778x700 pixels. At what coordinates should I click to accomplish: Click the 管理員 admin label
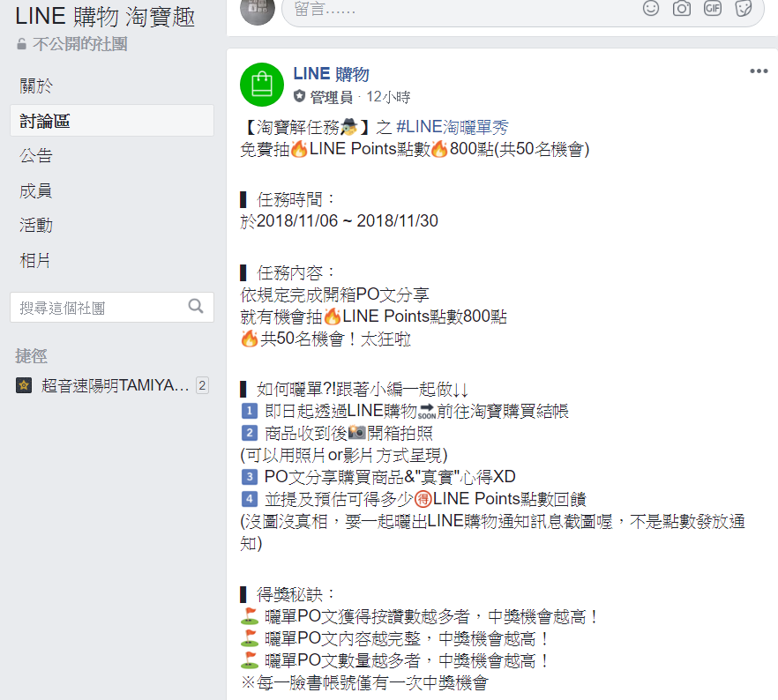[x=331, y=97]
